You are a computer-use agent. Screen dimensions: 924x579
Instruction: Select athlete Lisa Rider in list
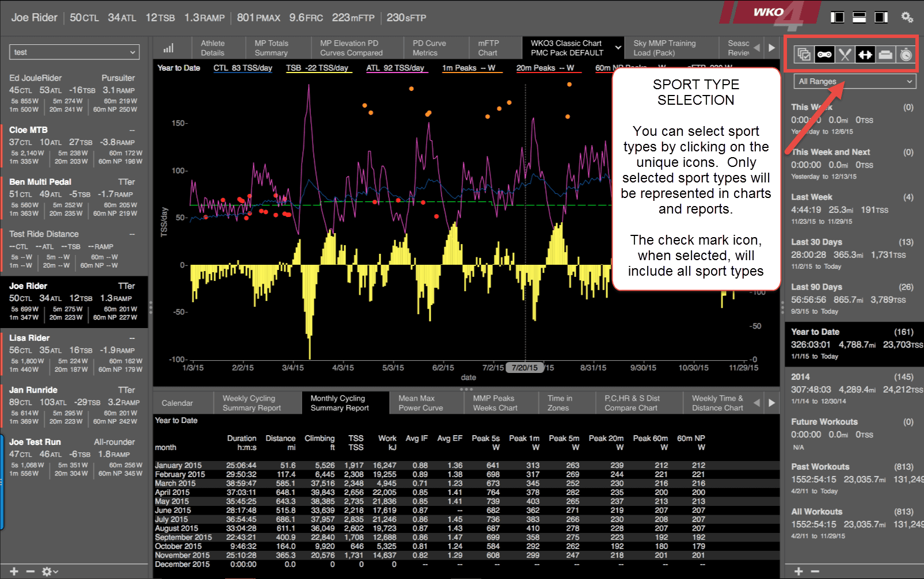coord(74,353)
